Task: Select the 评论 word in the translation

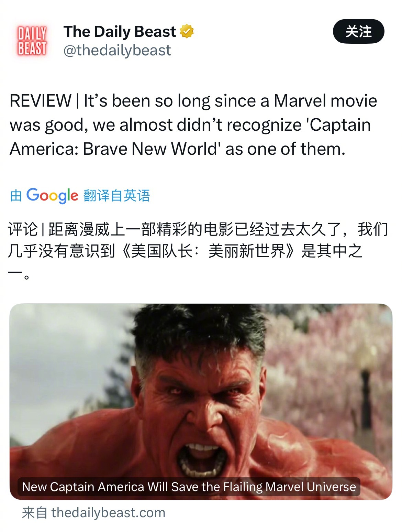Action: point(23,229)
